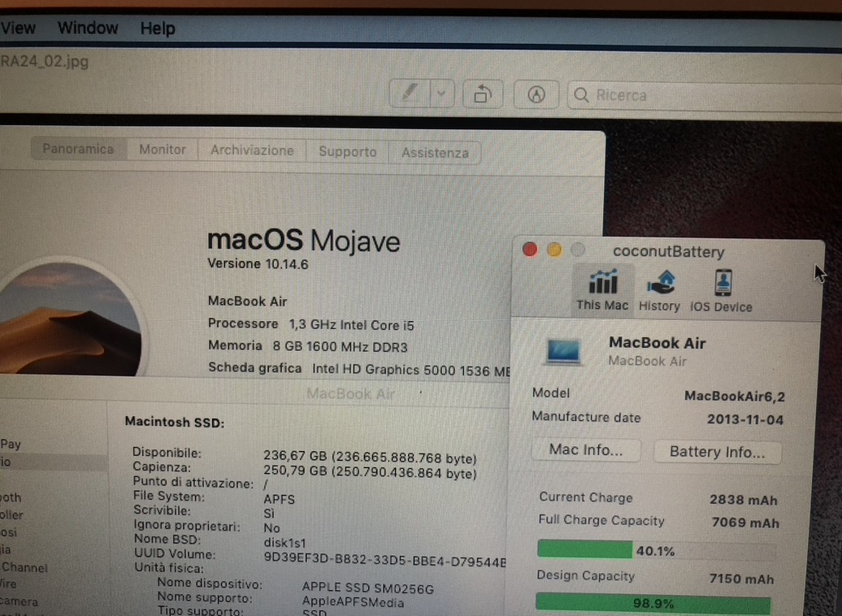Select the 7069 mAh full charge value
Image resolution: width=842 pixels, height=616 pixels.
[745, 523]
